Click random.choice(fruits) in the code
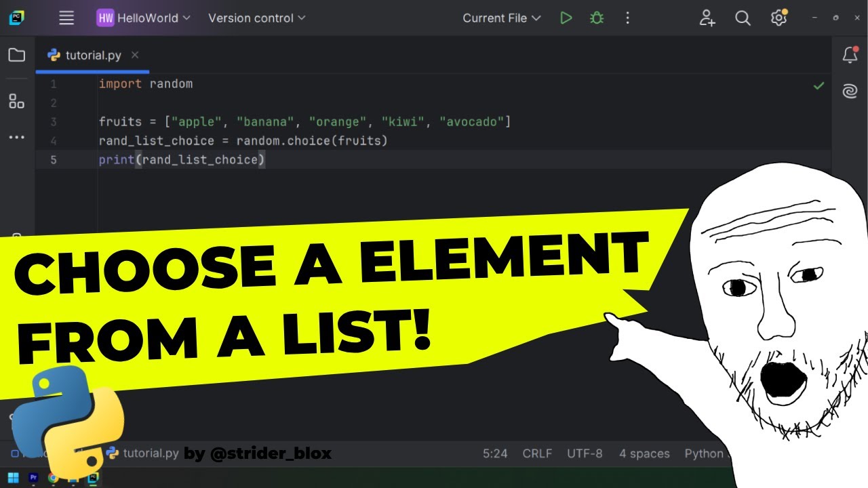This screenshot has height=488, width=868. tap(312, 141)
